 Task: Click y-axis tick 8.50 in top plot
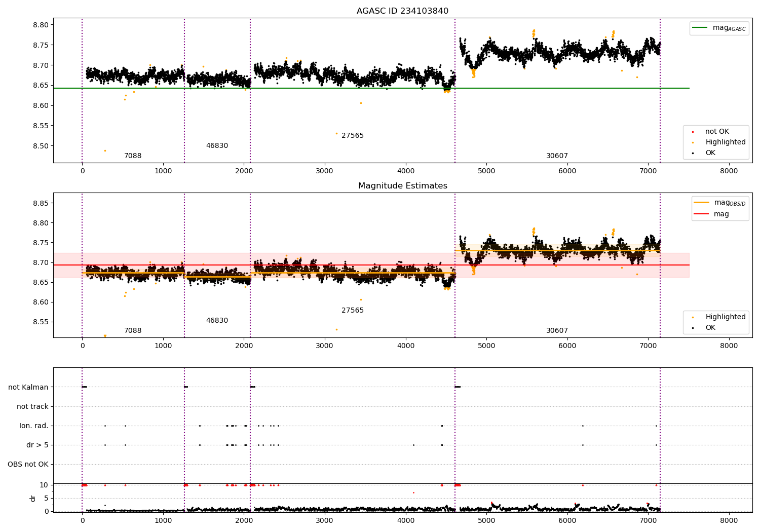point(41,146)
